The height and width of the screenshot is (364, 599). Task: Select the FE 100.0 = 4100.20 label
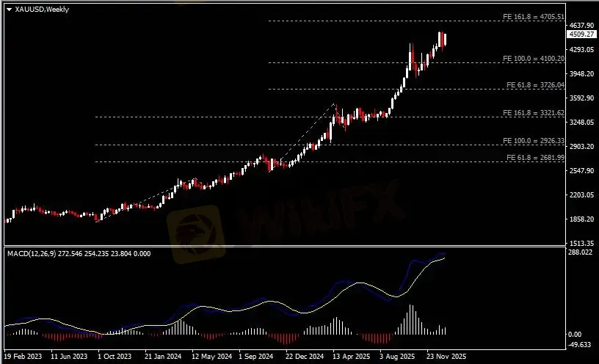coord(533,59)
